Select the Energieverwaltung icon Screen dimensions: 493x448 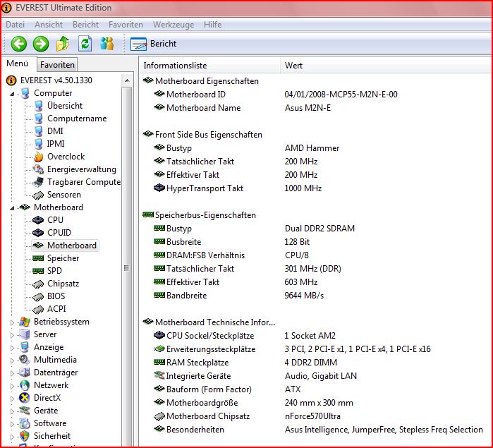[x=38, y=169]
